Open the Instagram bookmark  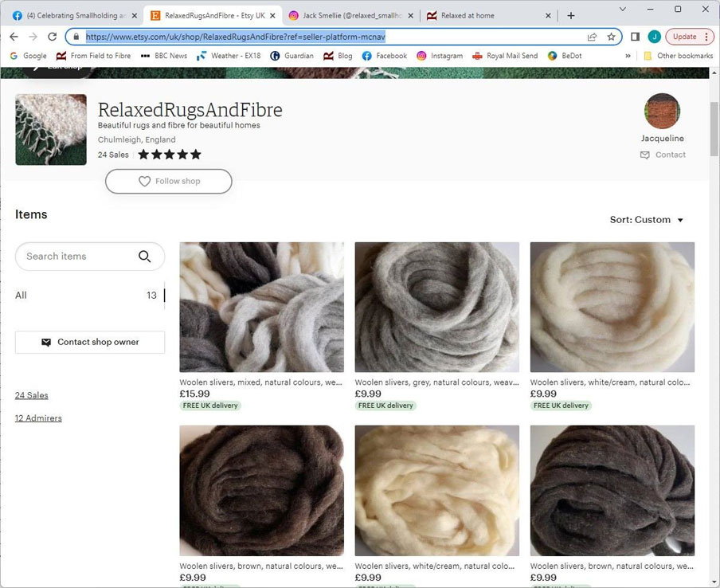pos(440,56)
